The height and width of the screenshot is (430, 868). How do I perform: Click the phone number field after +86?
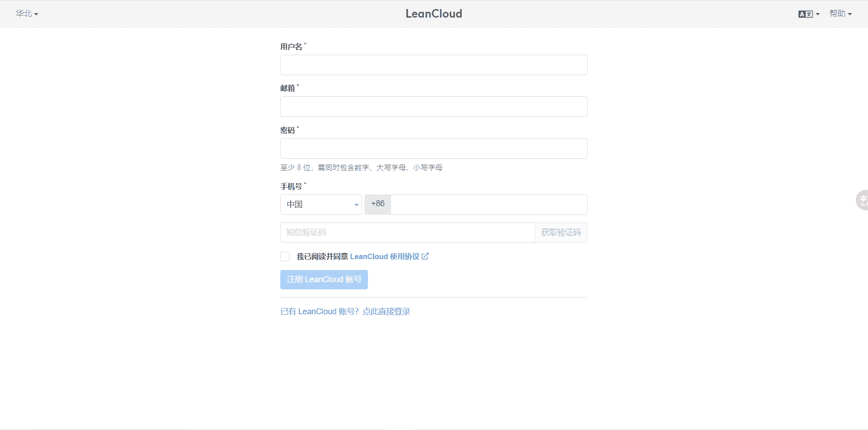point(489,204)
